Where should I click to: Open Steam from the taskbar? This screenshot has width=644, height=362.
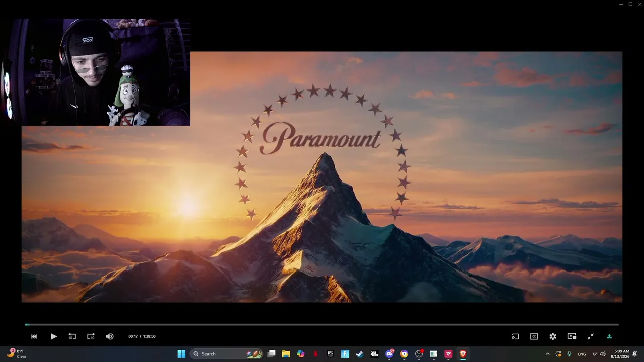pos(360,354)
